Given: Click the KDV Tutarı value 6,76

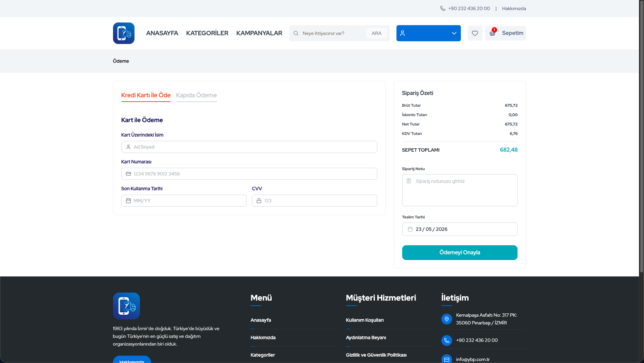Looking at the screenshot, I should 514,134.
